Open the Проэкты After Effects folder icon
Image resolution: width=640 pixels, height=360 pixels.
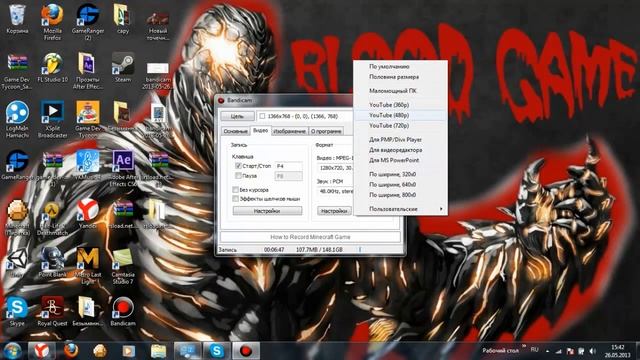tap(88, 71)
